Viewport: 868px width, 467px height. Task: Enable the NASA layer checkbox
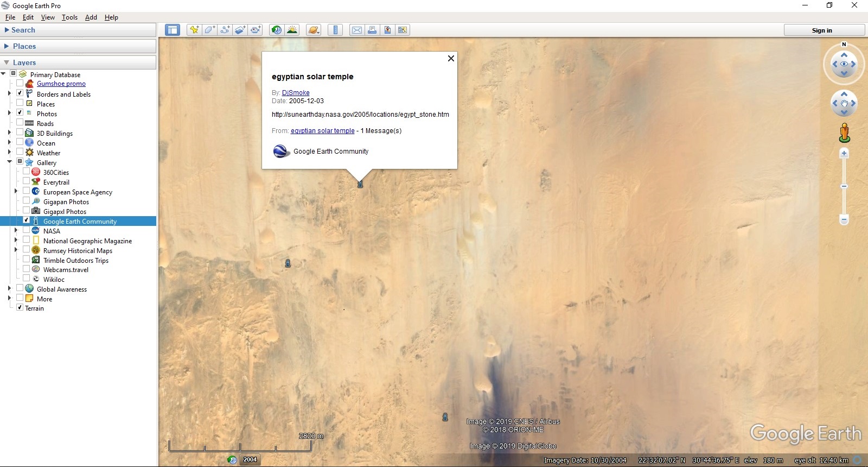(27, 230)
